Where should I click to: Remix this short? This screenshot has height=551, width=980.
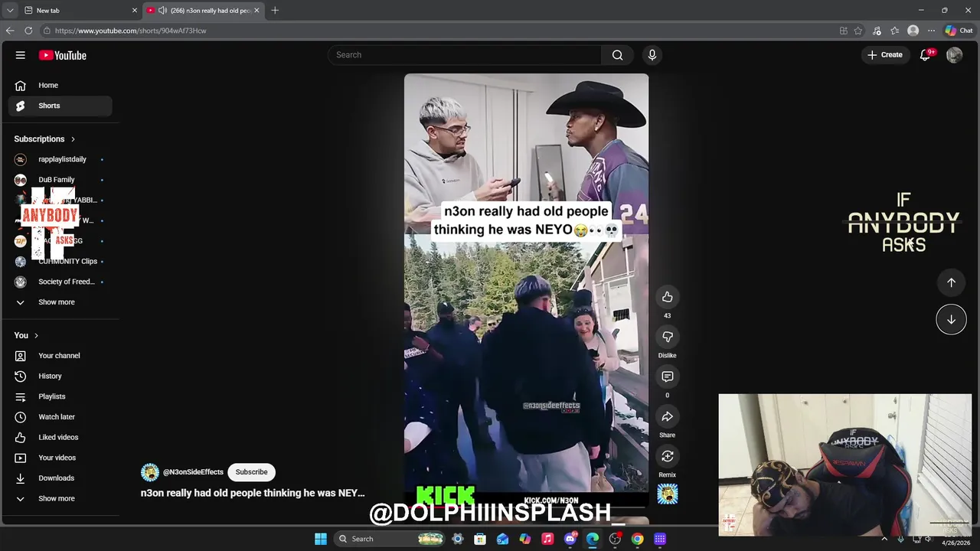coord(668,456)
